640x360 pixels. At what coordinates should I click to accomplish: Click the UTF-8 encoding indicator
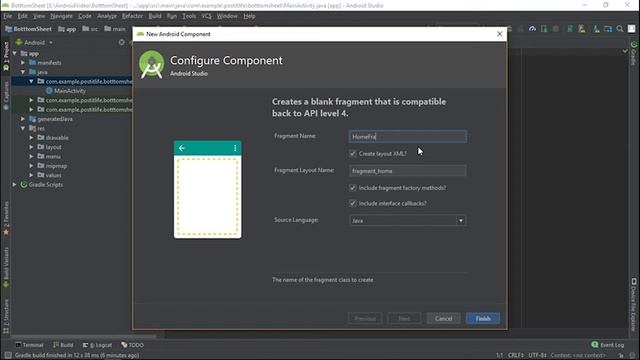[x=538, y=356]
